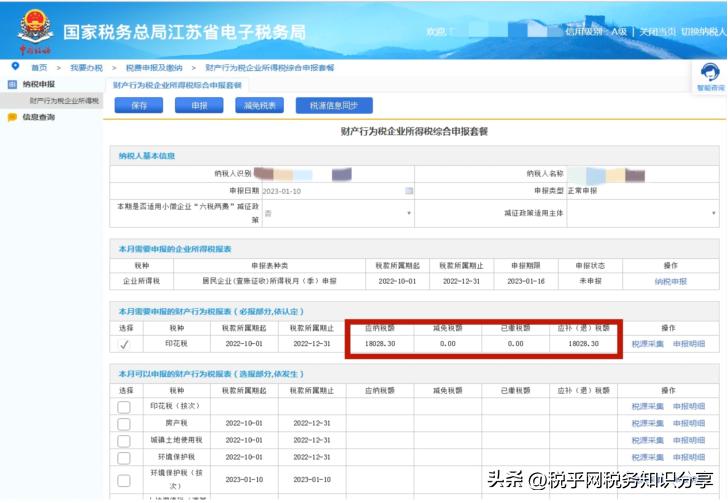Click the 纳税申报 sidebar icon

click(x=13, y=85)
